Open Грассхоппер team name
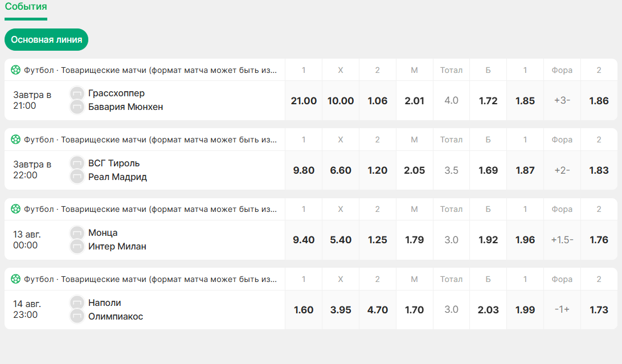The image size is (622, 364). click(x=116, y=93)
